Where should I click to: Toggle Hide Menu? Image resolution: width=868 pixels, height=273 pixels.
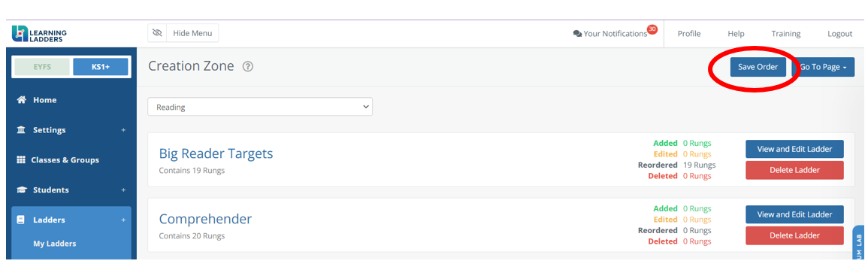tap(183, 33)
